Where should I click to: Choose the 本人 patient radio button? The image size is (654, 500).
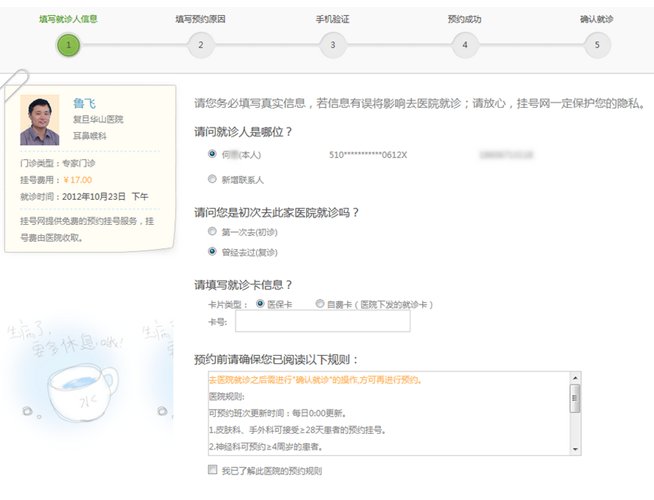[x=212, y=154]
